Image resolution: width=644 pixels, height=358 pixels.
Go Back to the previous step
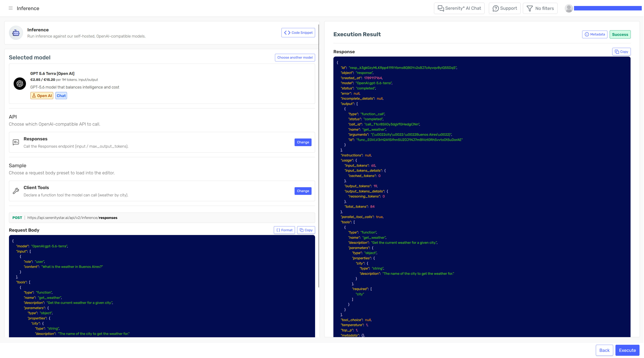604,350
